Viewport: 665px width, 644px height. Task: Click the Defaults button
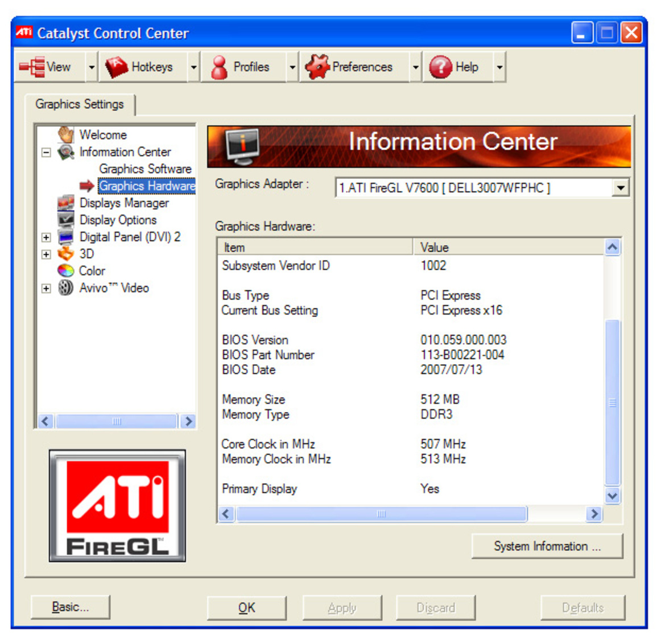click(x=583, y=608)
